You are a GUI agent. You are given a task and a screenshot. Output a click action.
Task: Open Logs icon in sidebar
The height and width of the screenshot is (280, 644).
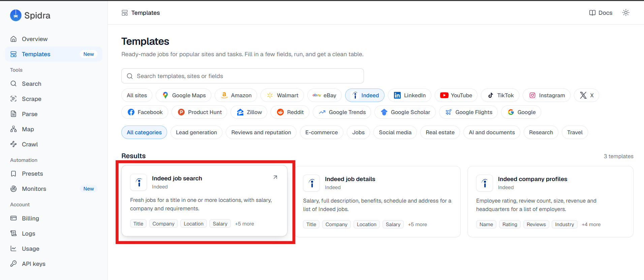click(13, 234)
